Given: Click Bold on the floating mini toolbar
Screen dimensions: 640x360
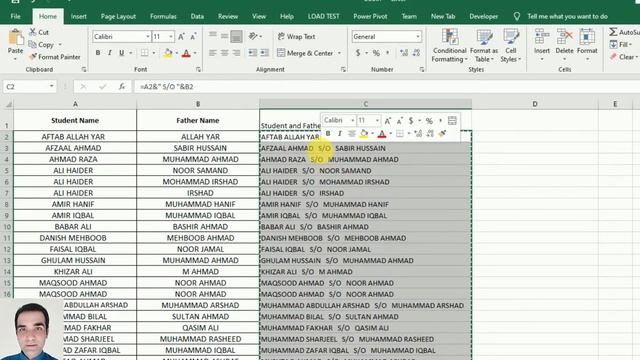Looking at the screenshot, I should click(328, 133).
